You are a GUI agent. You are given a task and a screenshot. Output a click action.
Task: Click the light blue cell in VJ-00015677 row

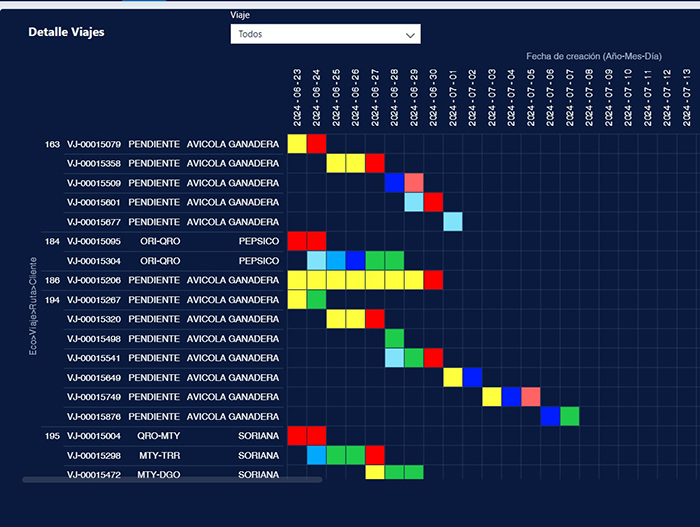tap(453, 222)
